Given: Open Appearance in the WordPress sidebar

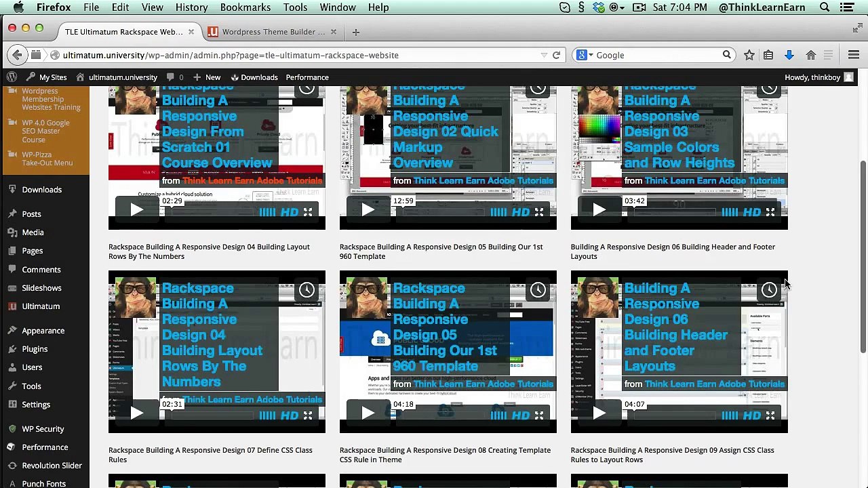Looking at the screenshot, I should 43,331.
